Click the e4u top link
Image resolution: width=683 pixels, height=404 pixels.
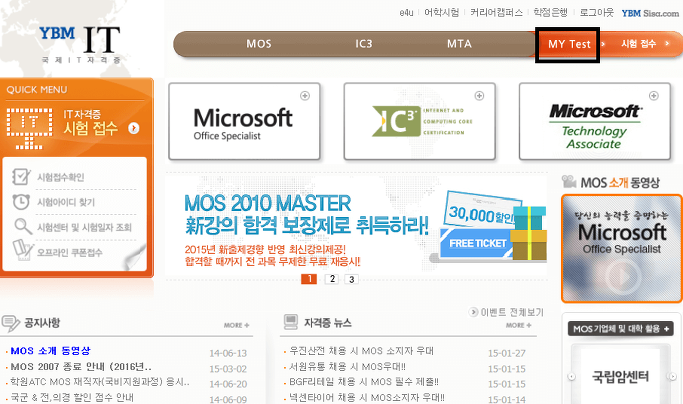click(x=406, y=13)
